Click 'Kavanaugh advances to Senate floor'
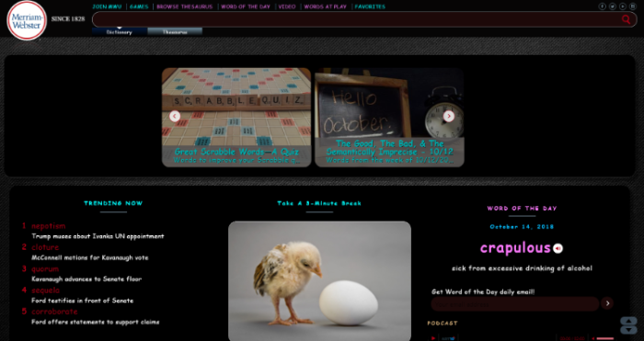Viewport: 644px width, 341px height. [x=86, y=279]
